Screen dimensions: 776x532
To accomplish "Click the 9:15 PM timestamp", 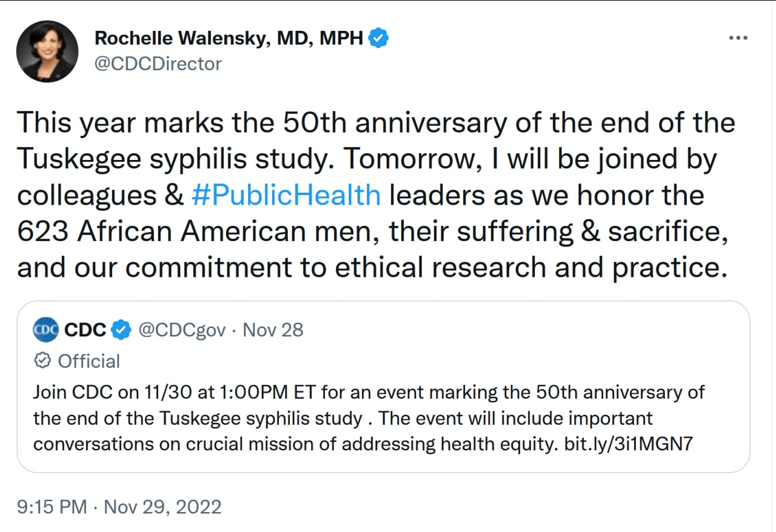I will pyautogui.click(x=52, y=507).
